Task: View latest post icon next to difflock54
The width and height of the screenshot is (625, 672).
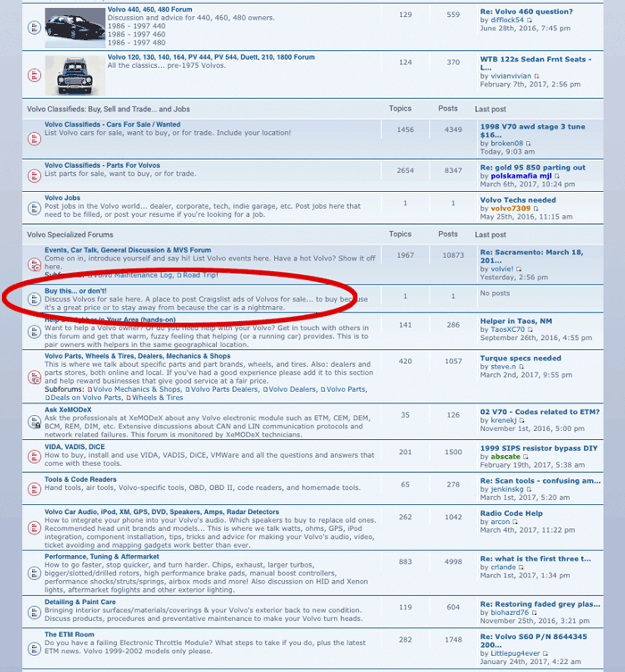Action: [x=529, y=21]
